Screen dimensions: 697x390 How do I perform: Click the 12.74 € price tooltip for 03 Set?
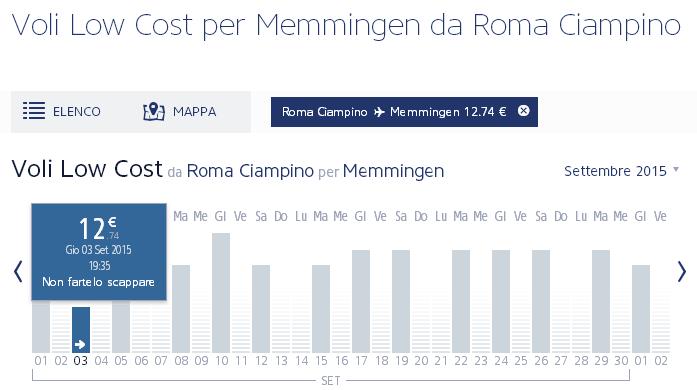point(99,252)
